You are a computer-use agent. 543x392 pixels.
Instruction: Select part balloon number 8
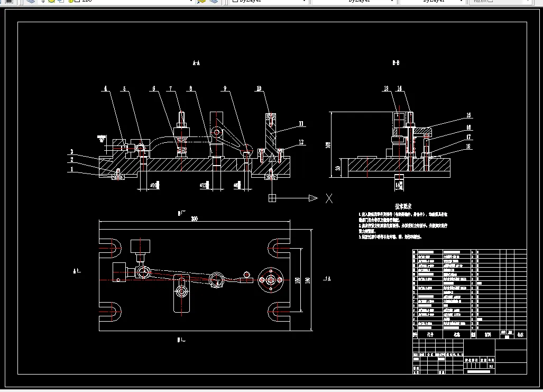tap(190, 88)
